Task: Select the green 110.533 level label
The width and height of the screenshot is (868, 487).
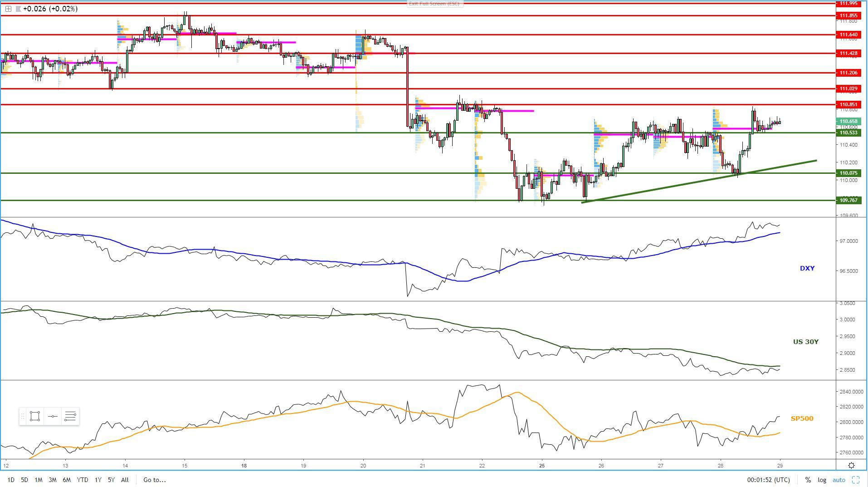Action: click(x=848, y=133)
